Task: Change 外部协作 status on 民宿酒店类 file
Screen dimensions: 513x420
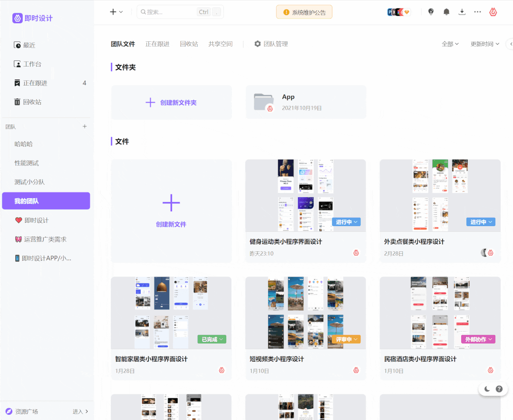Action: 478,339
